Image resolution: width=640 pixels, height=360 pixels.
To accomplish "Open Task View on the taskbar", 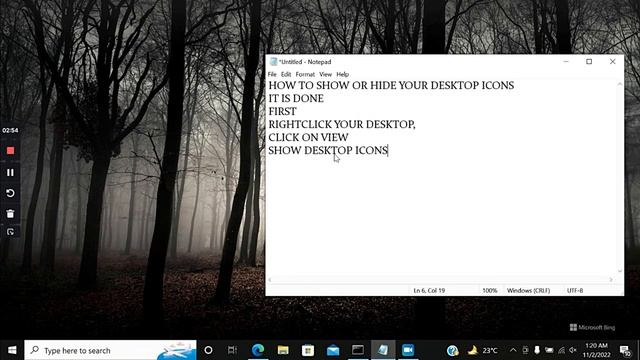I will [x=232, y=350].
